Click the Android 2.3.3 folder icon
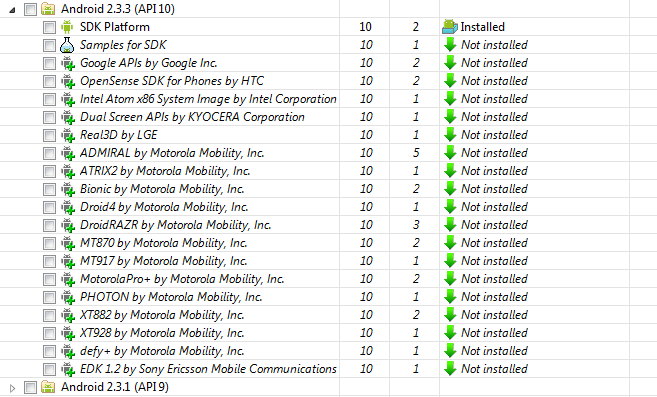 [x=48, y=9]
